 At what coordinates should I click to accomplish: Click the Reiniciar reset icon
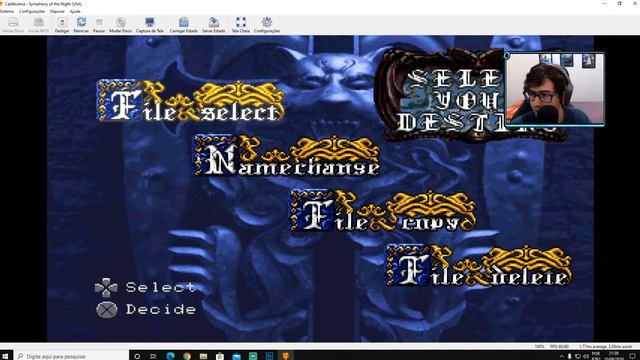pyautogui.click(x=81, y=25)
